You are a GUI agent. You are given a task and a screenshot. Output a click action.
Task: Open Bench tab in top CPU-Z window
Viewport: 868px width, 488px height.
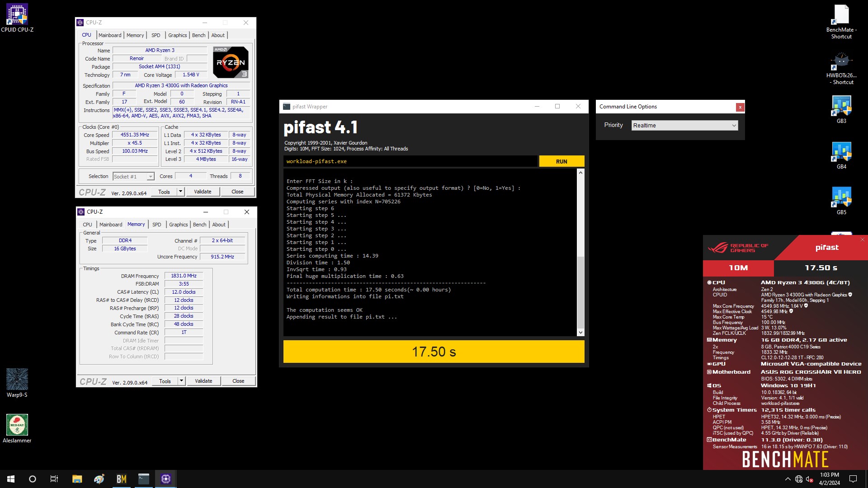199,35
